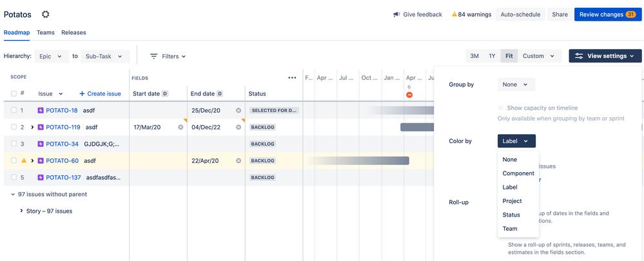644x261 pixels.
Task: Click the POTATO-34 epic type icon
Action: coord(40,144)
